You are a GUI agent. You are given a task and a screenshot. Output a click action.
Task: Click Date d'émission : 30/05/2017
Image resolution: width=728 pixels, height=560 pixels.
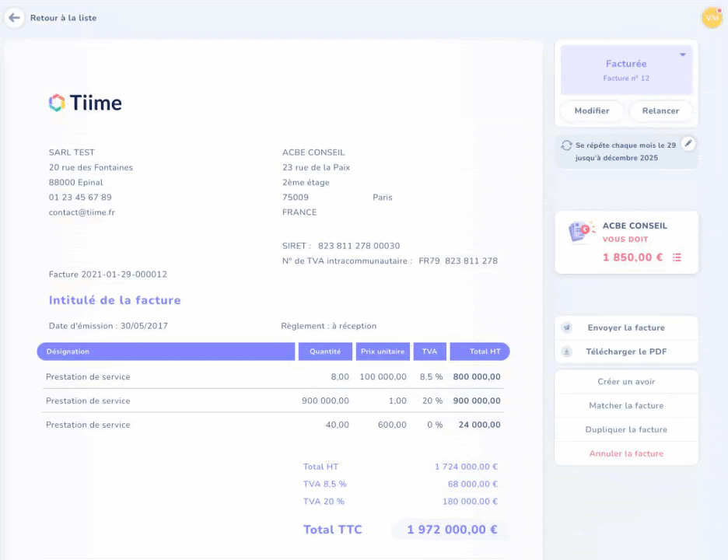coord(108,326)
